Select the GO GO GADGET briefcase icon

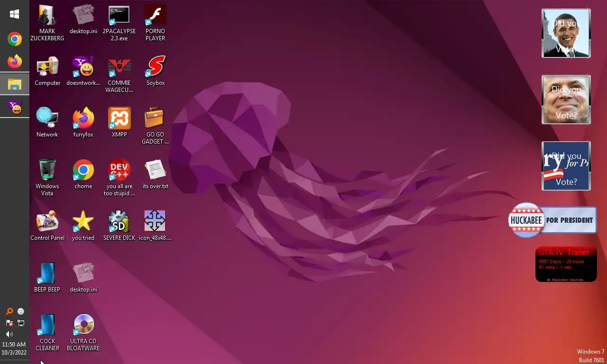pos(155,126)
